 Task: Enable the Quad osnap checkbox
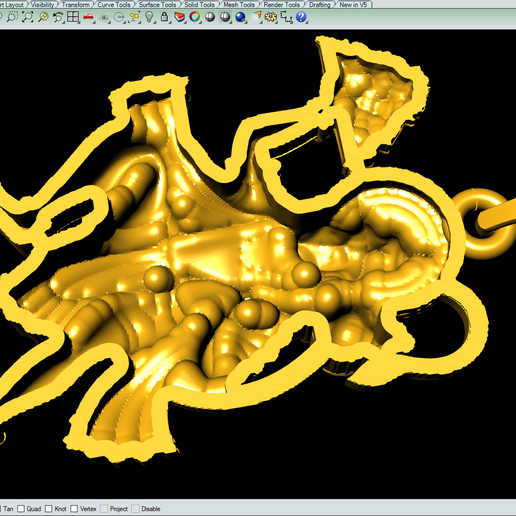(21, 508)
